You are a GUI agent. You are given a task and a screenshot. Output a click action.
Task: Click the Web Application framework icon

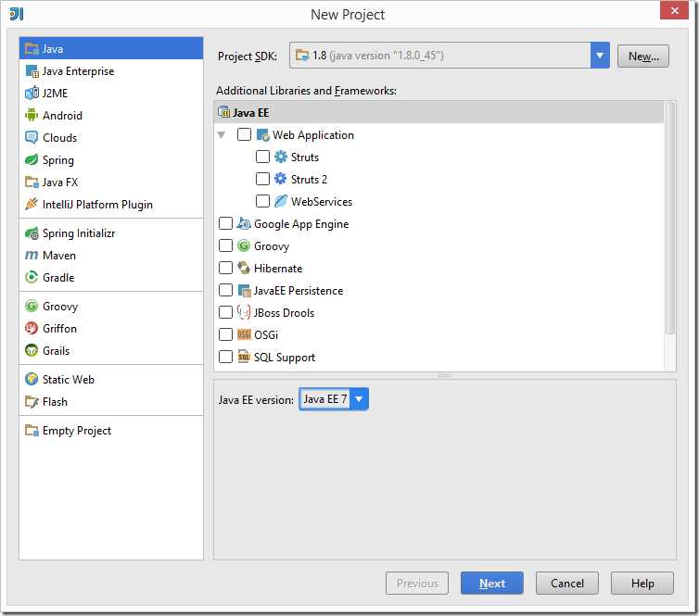(x=263, y=134)
